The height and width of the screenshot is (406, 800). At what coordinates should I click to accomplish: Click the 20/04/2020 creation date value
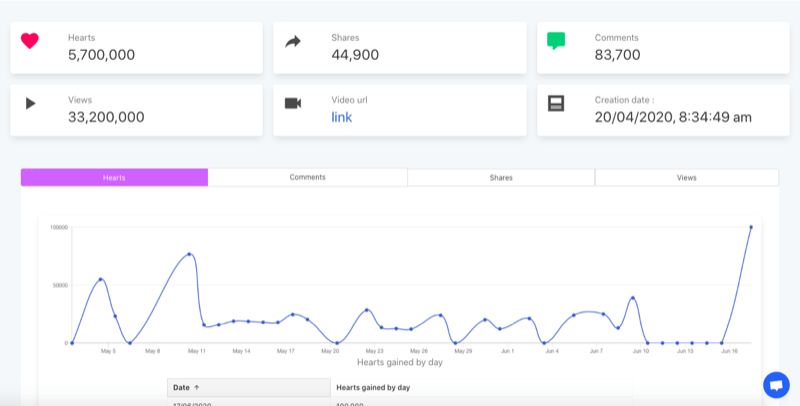tap(673, 117)
